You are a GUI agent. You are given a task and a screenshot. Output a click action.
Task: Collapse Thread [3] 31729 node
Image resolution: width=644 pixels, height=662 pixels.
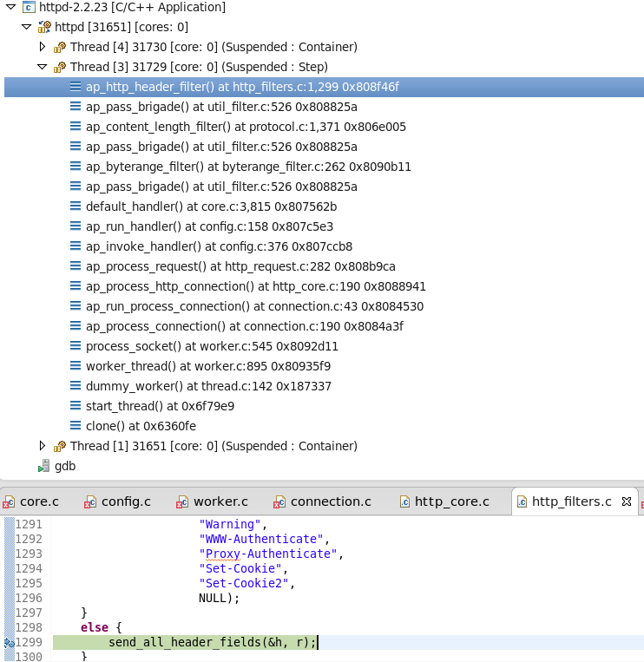42,67
